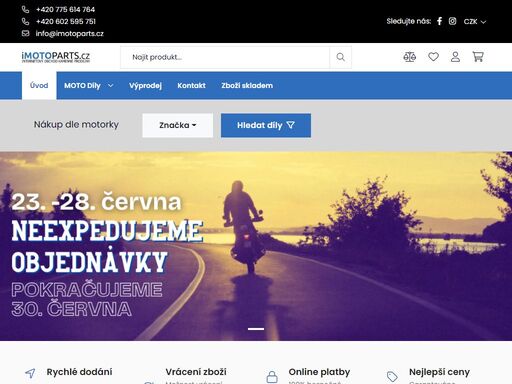Click the info@imotoparts.cz email link
The height and width of the screenshot is (384, 512).
(70, 33)
